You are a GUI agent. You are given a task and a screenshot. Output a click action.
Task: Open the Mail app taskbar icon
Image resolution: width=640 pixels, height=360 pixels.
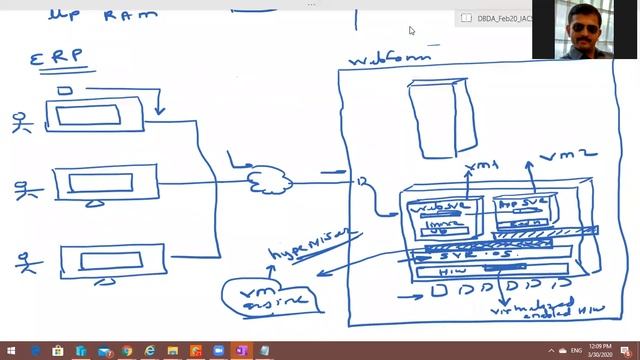point(104,351)
